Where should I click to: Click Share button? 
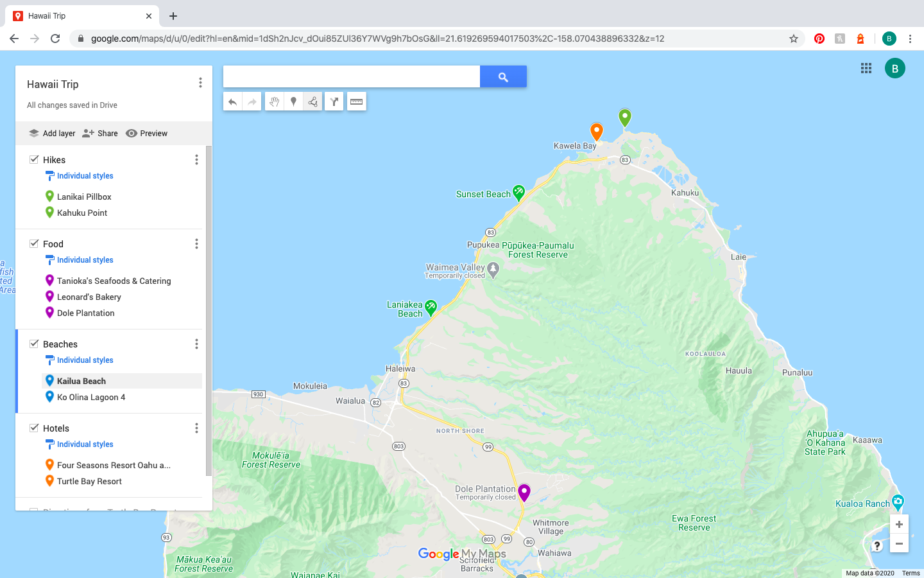pos(100,134)
